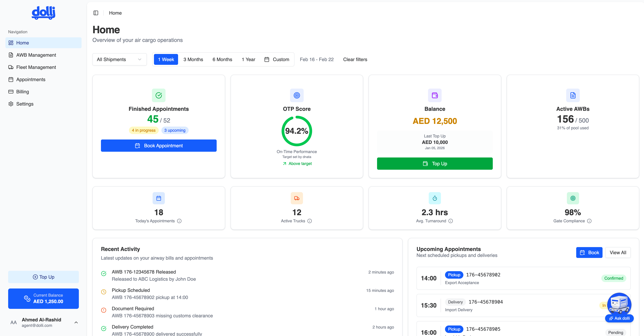Select the 1 Year time filter
The width and height of the screenshot is (644, 336).
click(248, 59)
